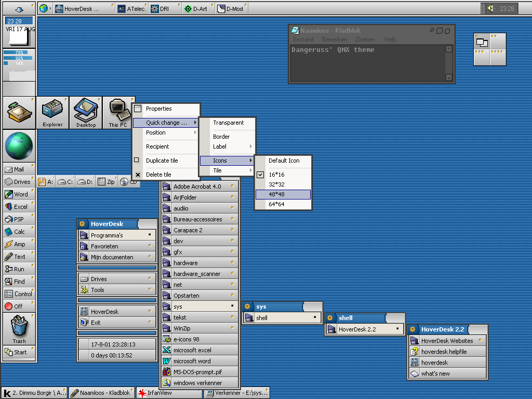532x399 pixels.
Task: Open the Desktop tile icon
Action: point(86,111)
